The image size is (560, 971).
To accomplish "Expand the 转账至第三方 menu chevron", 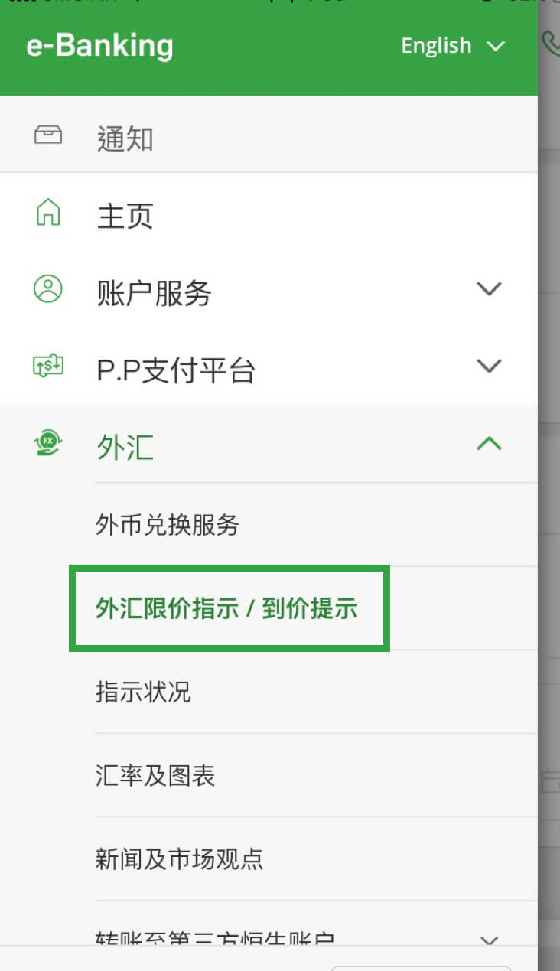I will coord(489,940).
